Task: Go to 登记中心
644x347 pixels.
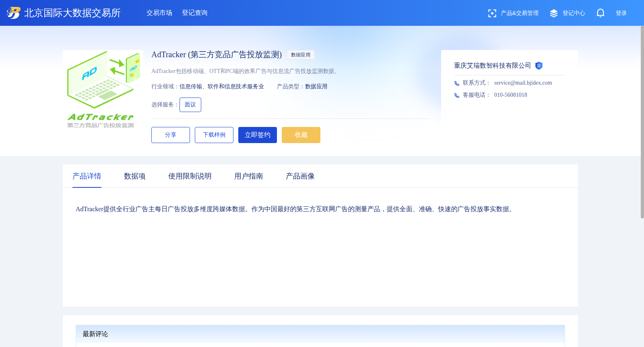Action: tap(574, 13)
